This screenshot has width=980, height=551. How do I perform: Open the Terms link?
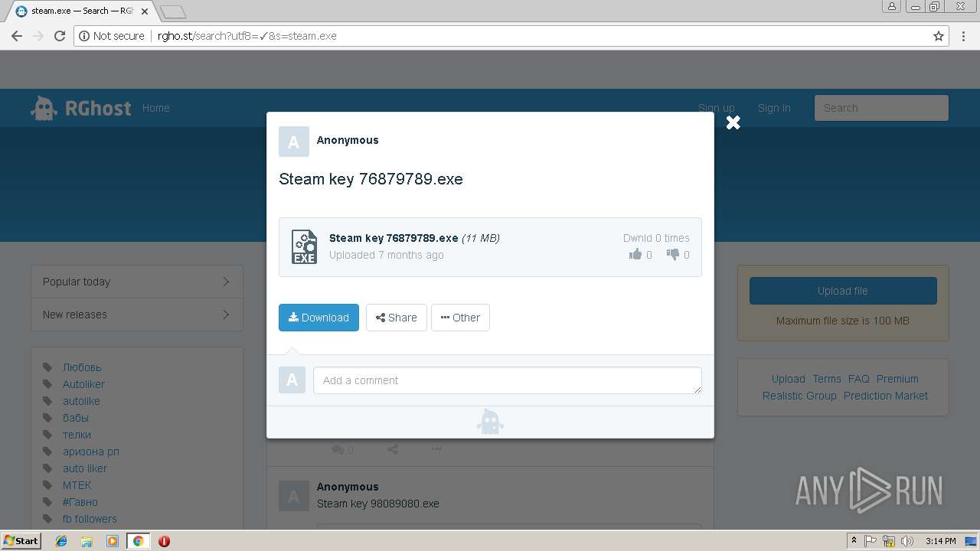pyautogui.click(x=827, y=379)
